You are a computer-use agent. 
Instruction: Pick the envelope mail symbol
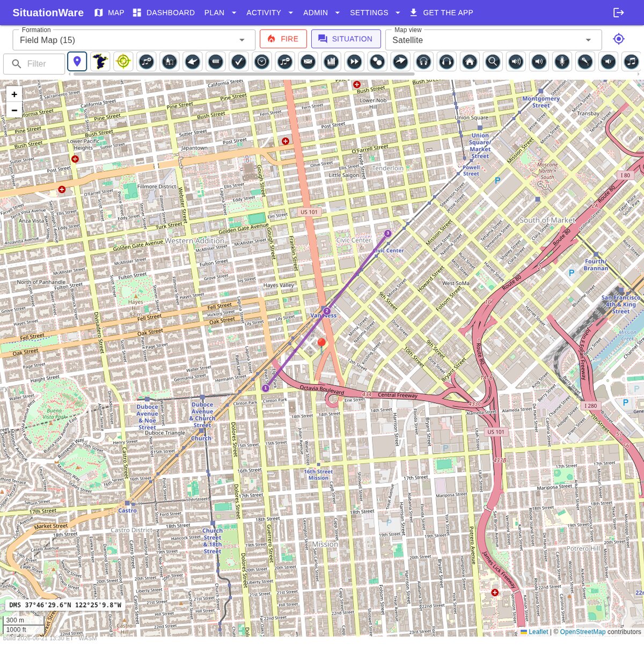308,62
